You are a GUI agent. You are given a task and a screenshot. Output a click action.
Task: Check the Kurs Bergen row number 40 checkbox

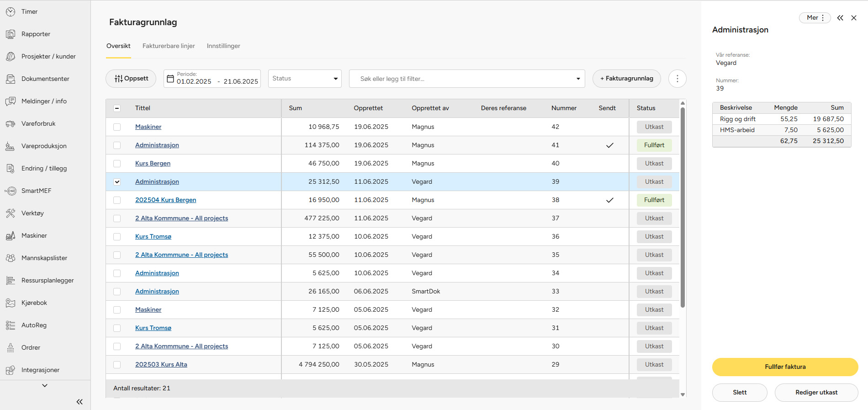tap(117, 164)
